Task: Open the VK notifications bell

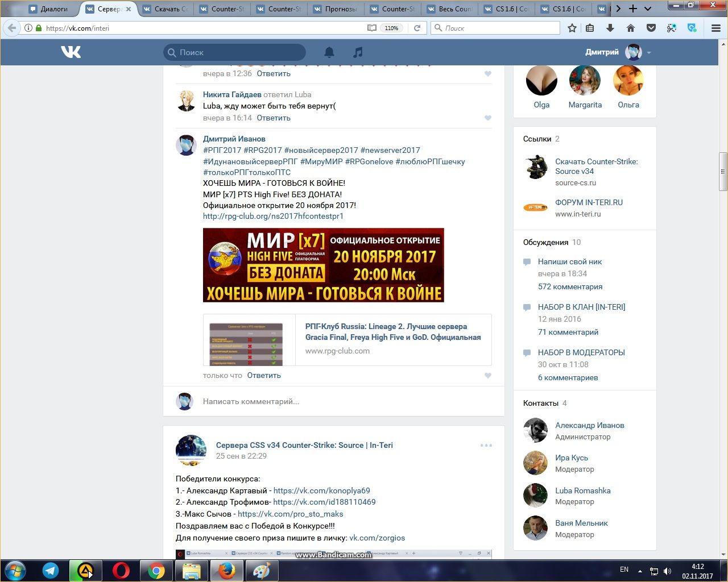Action: click(x=329, y=52)
